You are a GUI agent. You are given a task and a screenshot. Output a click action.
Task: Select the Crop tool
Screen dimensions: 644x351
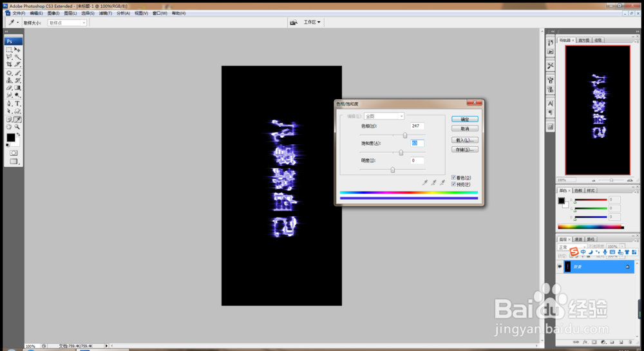[x=9, y=64]
